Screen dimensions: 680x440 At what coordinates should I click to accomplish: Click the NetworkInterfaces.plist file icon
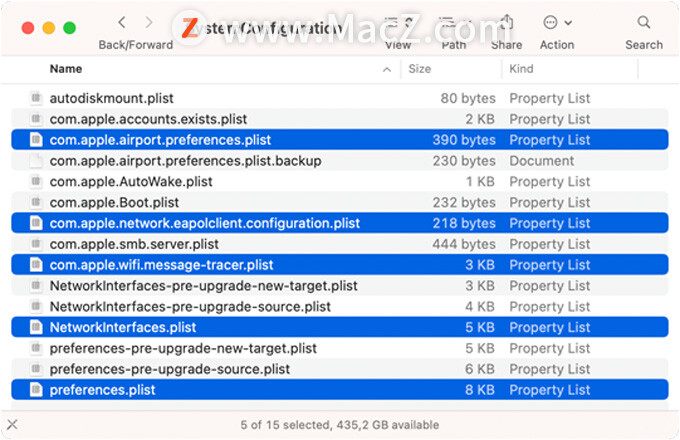point(36,327)
